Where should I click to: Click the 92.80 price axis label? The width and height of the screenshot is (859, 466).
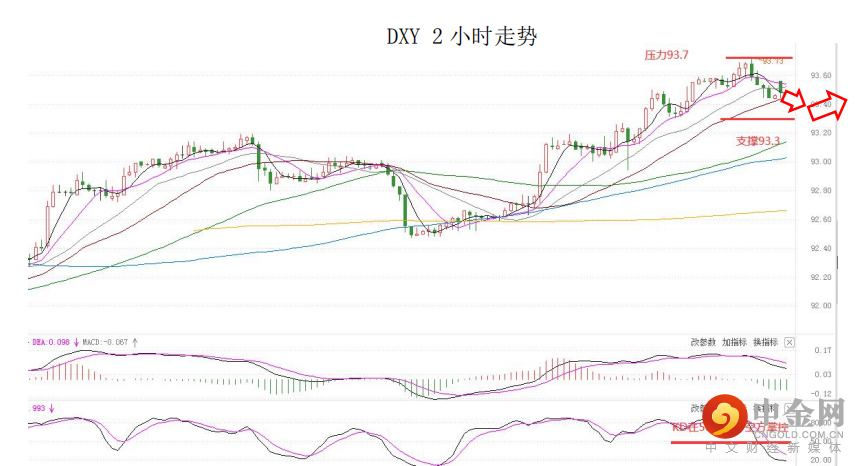coord(821,191)
